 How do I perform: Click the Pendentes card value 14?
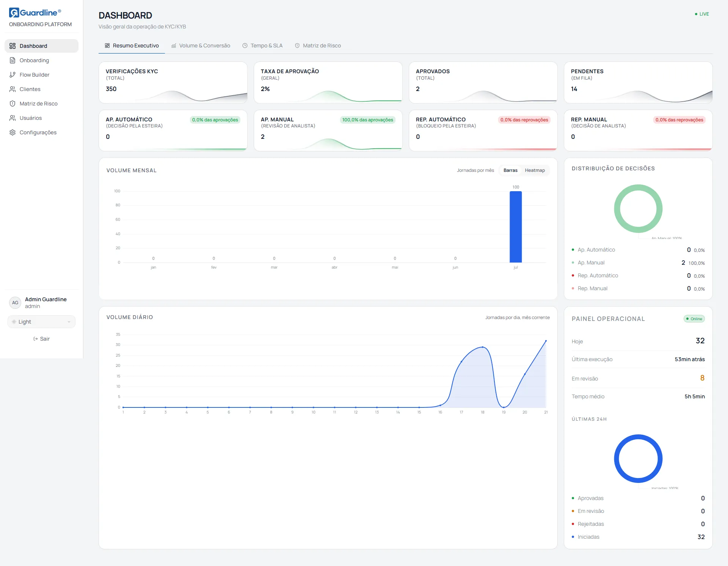pyautogui.click(x=574, y=89)
